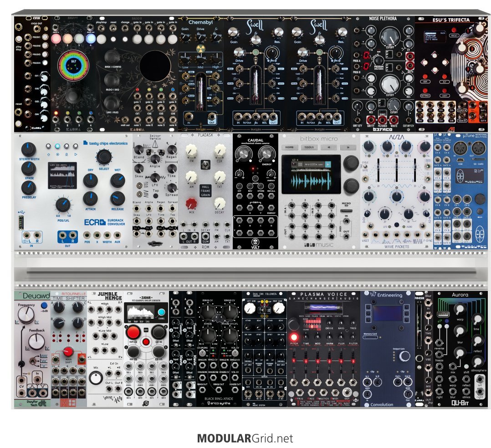This screenshot has height=448, width=491.
Task: Flip the toggle switch on Pladask ROM
Action: pyautogui.click(x=205, y=164)
